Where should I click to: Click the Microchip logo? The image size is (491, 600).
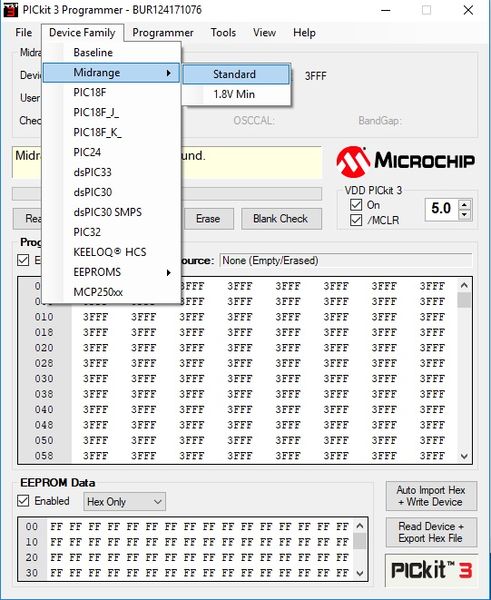406,160
